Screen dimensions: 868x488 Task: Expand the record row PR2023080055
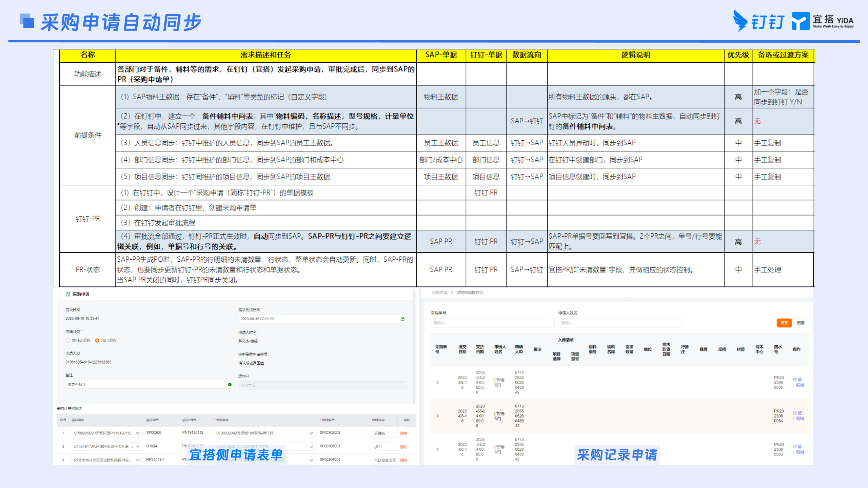point(437,382)
